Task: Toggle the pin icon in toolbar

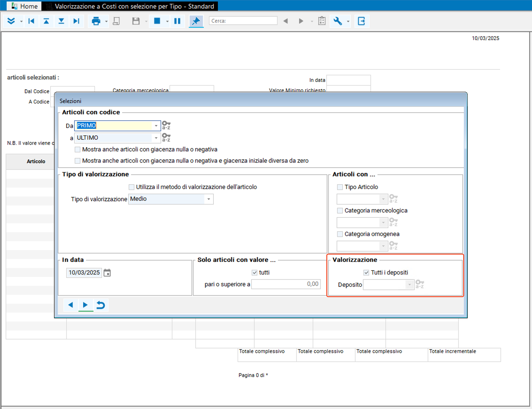Action: tap(196, 21)
